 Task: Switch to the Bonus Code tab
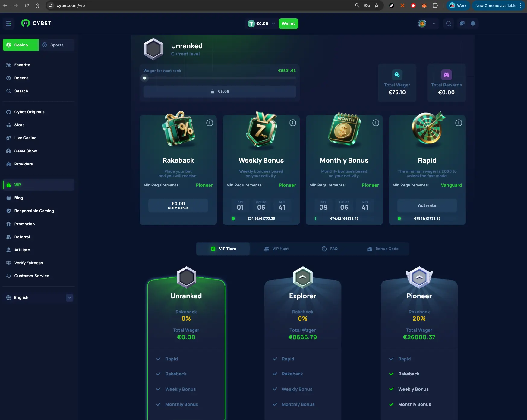click(383, 249)
